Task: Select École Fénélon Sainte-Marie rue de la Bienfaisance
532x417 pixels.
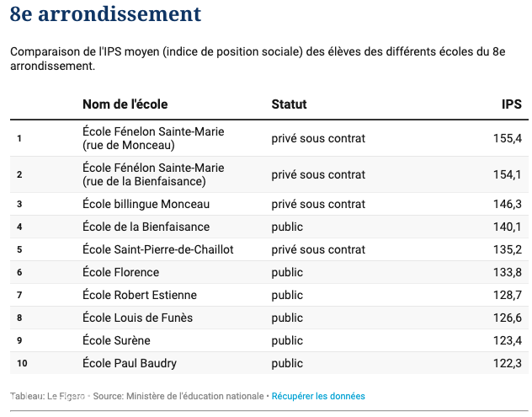Action: point(269,174)
